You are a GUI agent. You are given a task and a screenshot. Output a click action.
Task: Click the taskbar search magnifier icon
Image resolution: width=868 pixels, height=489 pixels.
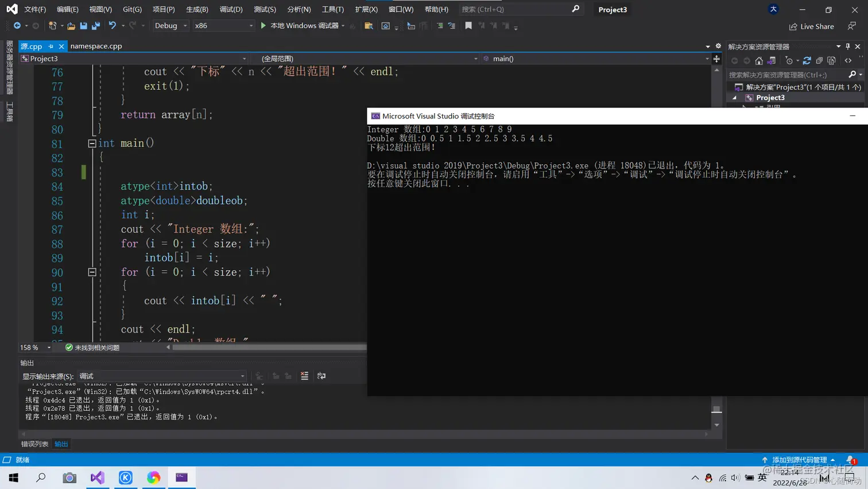pyautogui.click(x=41, y=478)
